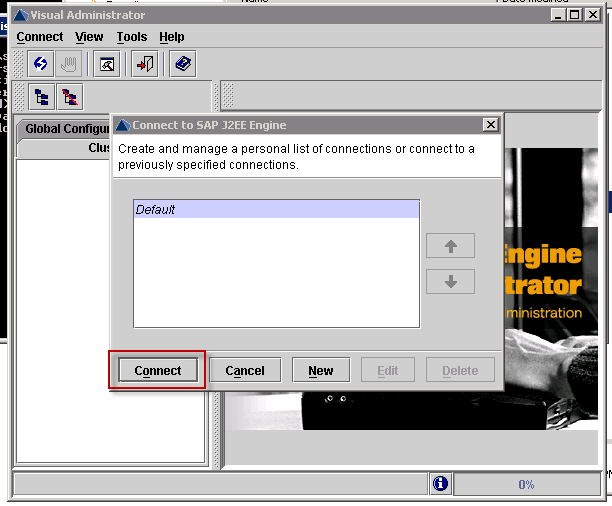Click the Delete button
The height and width of the screenshot is (506, 612).
(x=460, y=370)
